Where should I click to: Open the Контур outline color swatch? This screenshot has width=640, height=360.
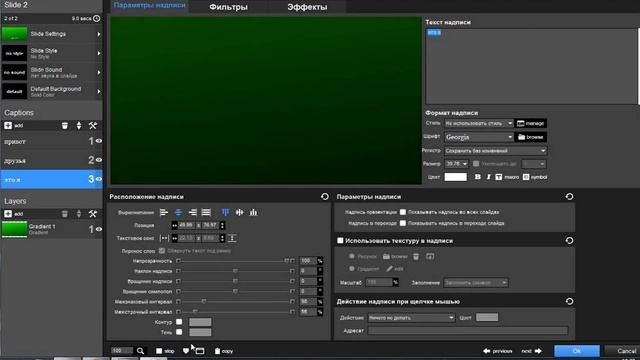pos(200,322)
